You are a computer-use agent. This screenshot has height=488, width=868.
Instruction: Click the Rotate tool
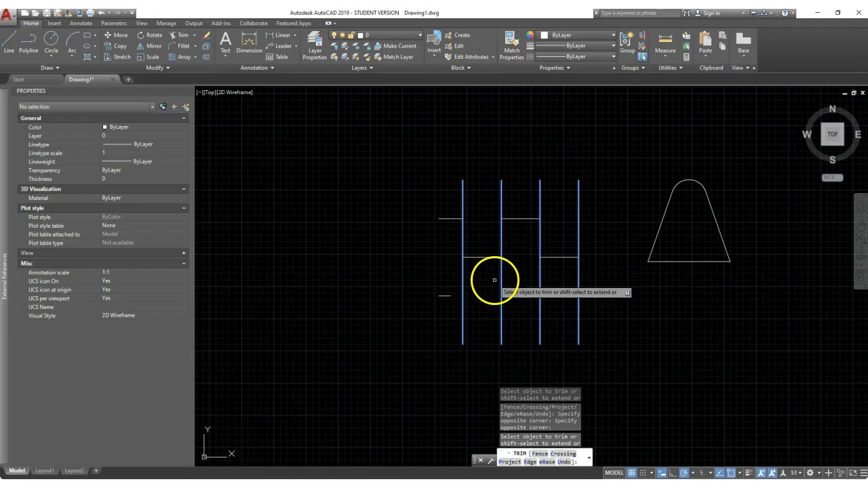point(150,35)
